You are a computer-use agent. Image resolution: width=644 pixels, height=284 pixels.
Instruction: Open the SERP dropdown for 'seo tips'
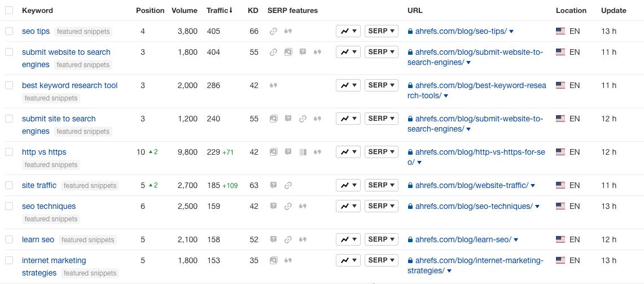click(382, 31)
